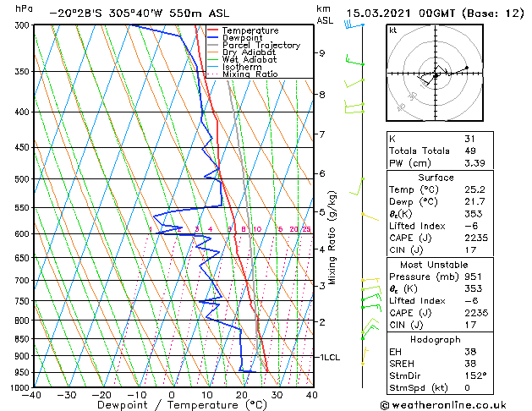Click the 'Surface' section heading
532x411 pixels.
point(436,178)
